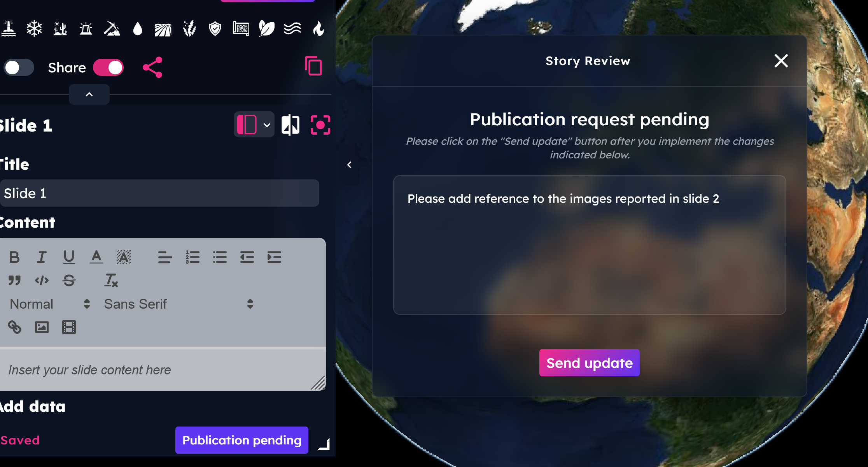Click the copy/duplicate slides icon
This screenshot has height=467, width=868.
click(x=313, y=66)
